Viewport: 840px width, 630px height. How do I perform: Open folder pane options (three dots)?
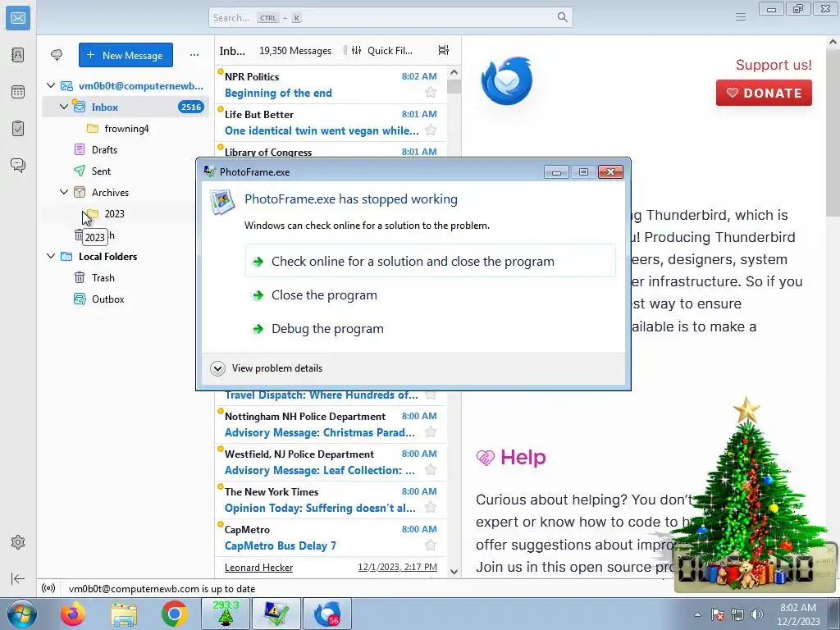[194, 55]
